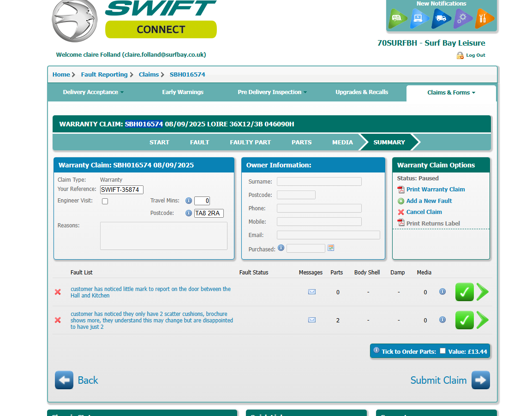Viewport: 532px width, 416px height.
Task: Click the blue Submit Claim arrow icon
Action: click(480, 380)
